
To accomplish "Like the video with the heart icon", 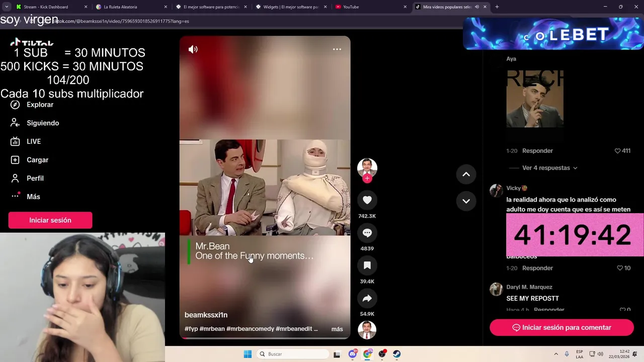I will (x=367, y=200).
